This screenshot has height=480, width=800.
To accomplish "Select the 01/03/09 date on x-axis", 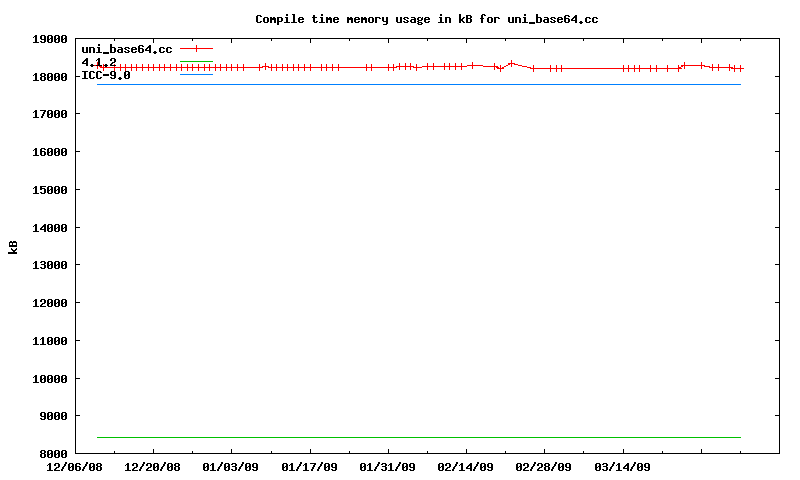I will (x=231, y=467).
